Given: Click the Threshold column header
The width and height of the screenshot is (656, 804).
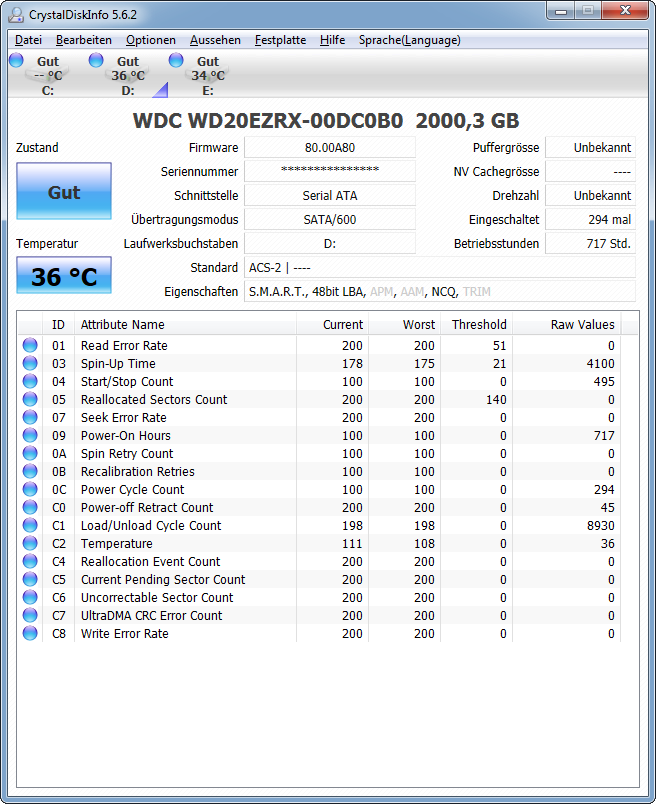Looking at the screenshot, I should (x=476, y=325).
